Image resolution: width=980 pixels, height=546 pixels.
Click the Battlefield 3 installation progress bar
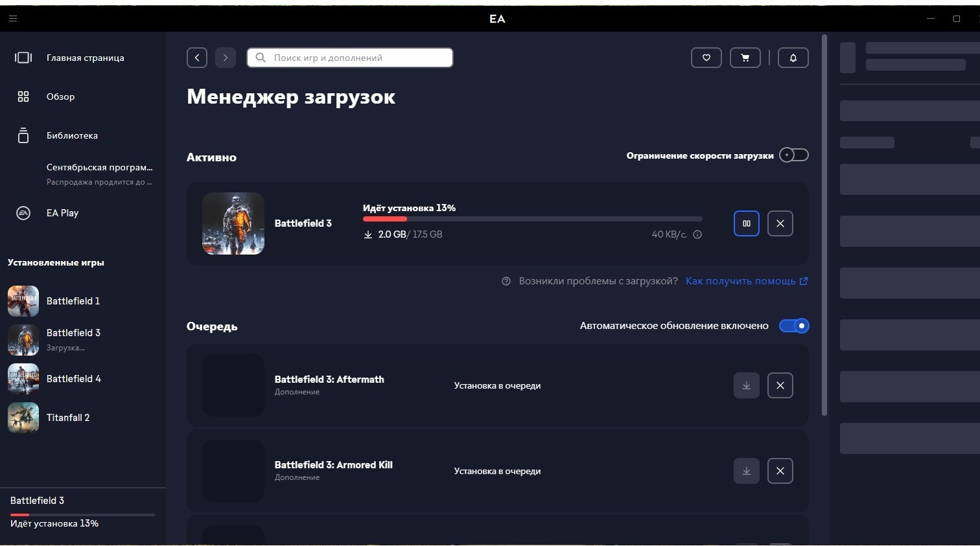(532, 219)
